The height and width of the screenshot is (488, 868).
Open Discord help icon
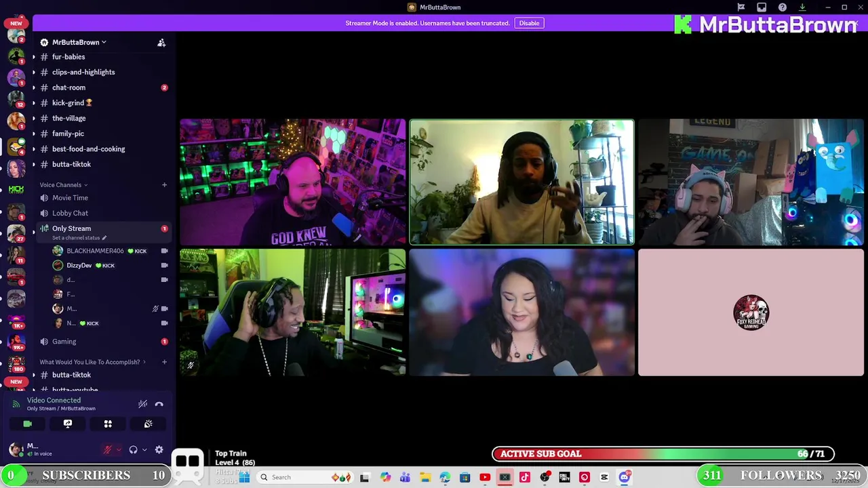[782, 7]
